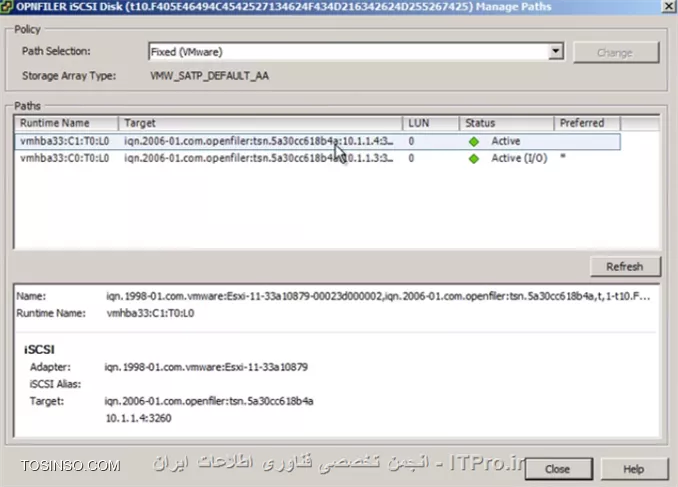Click the Help button

tap(633, 469)
